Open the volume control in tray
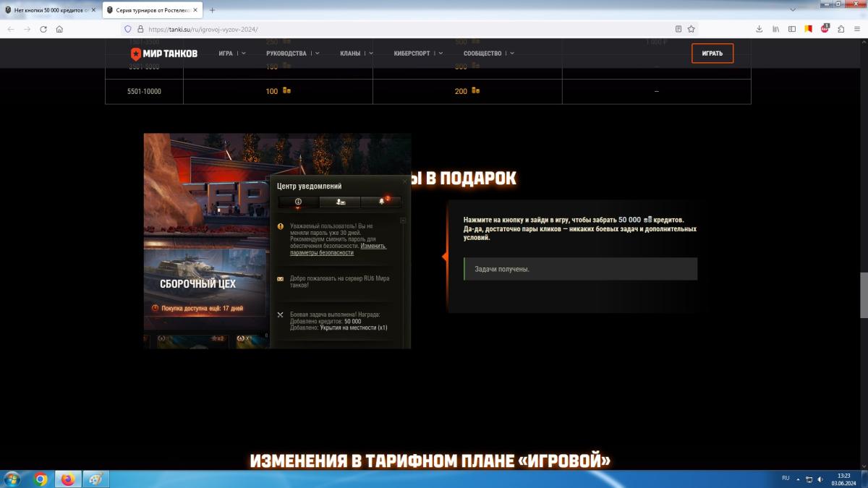This screenshot has height=488, width=868. [x=820, y=479]
